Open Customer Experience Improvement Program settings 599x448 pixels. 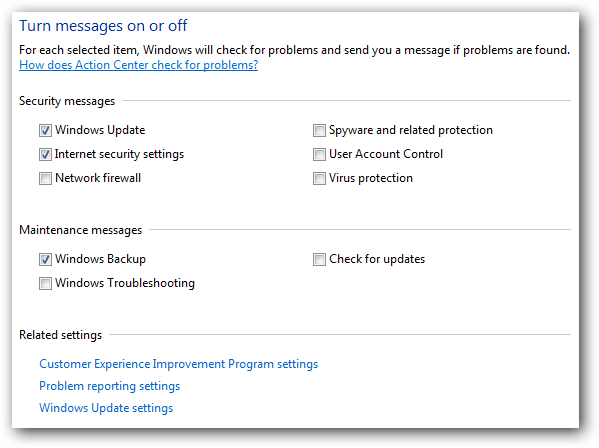point(178,364)
